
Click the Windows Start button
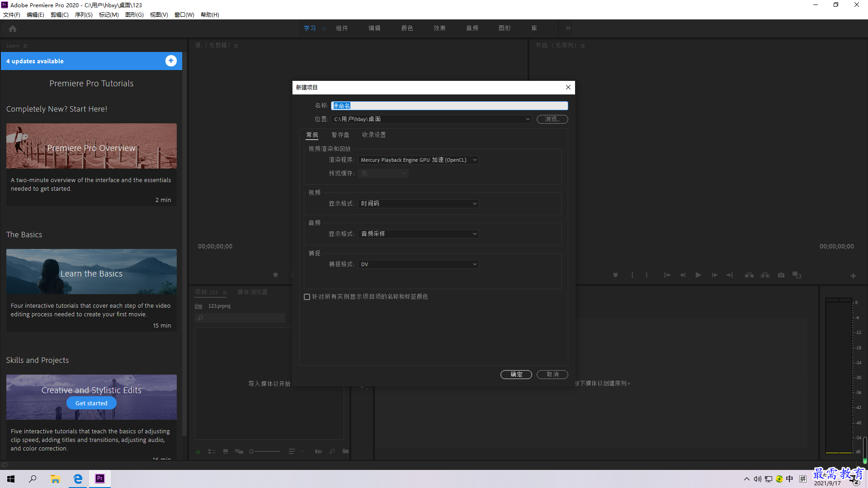click(11, 479)
